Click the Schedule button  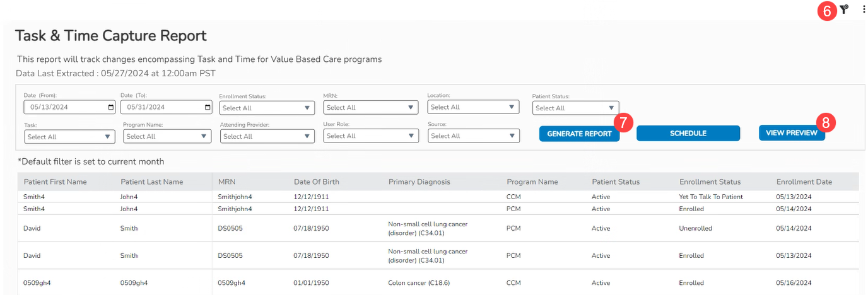(688, 134)
